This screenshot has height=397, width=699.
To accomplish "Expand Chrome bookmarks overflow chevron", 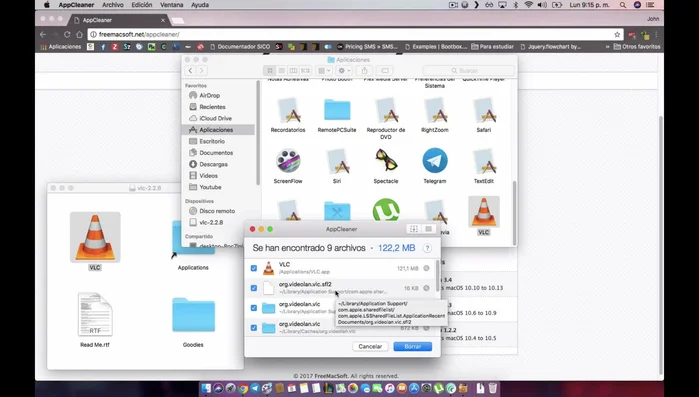I will (607, 47).
